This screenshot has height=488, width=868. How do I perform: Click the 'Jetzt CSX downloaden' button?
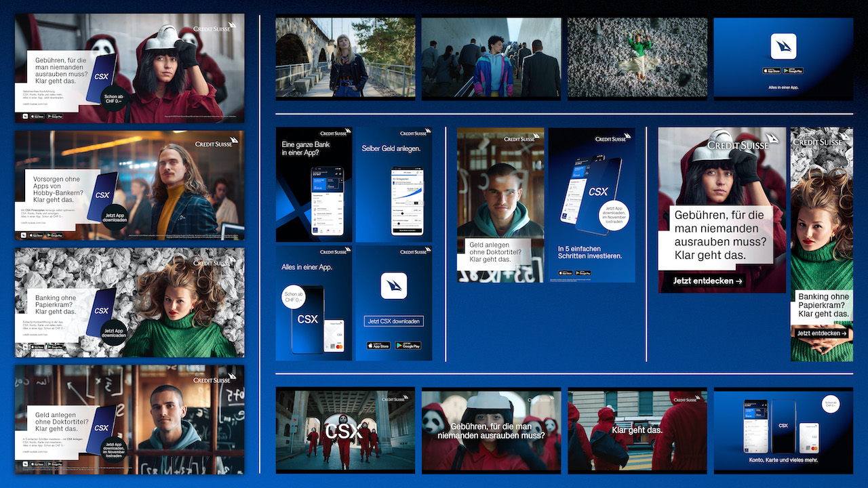coord(393,321)
